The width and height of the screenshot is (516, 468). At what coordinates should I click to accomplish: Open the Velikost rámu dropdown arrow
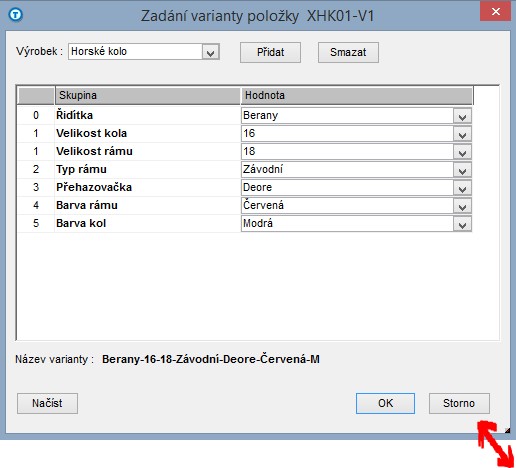[462, 152]
